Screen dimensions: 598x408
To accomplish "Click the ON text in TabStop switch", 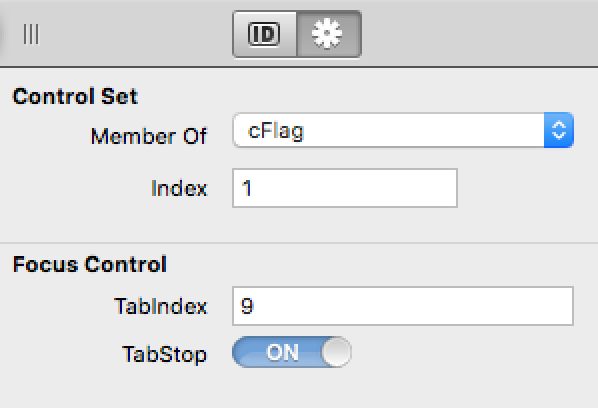I will (x=282, y=352).
